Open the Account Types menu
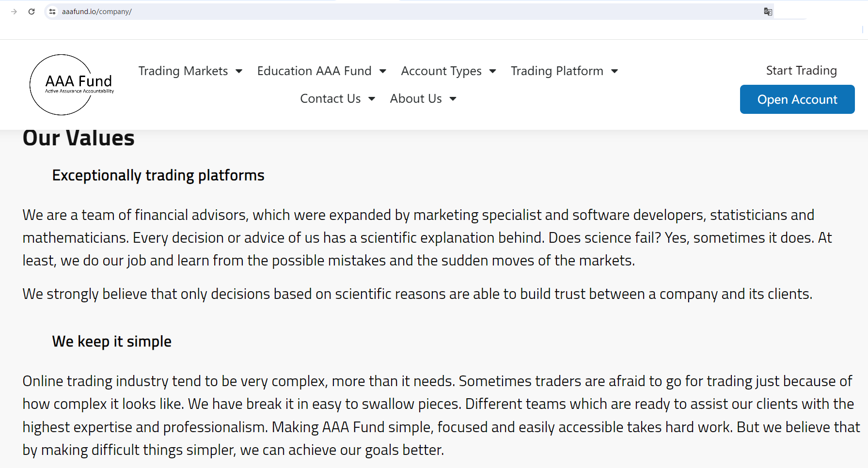The image size is (868, 468). click(441, 71)
